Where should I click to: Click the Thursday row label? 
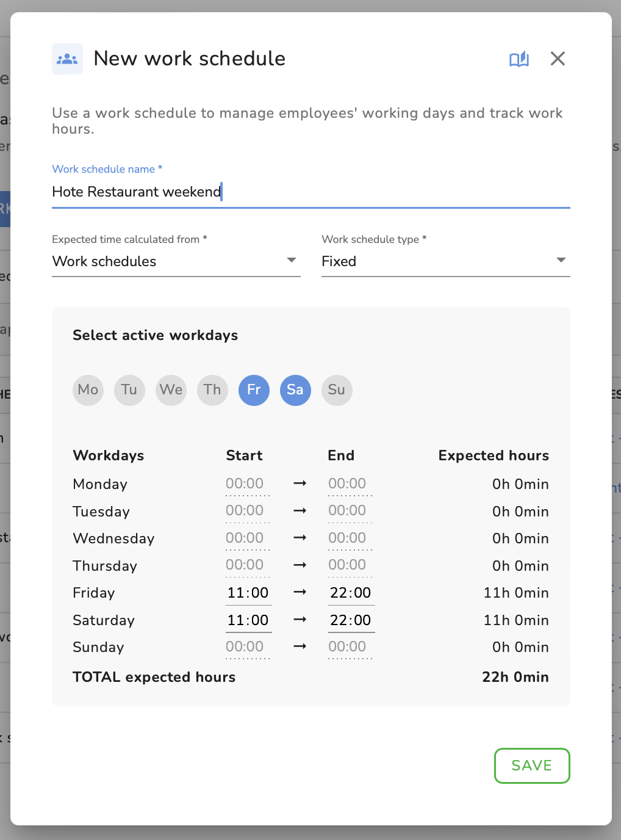[x=105, y=567]
